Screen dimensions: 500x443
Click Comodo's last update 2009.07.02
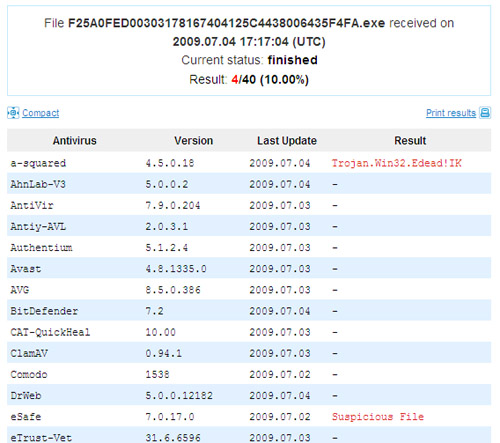(280, 374)
